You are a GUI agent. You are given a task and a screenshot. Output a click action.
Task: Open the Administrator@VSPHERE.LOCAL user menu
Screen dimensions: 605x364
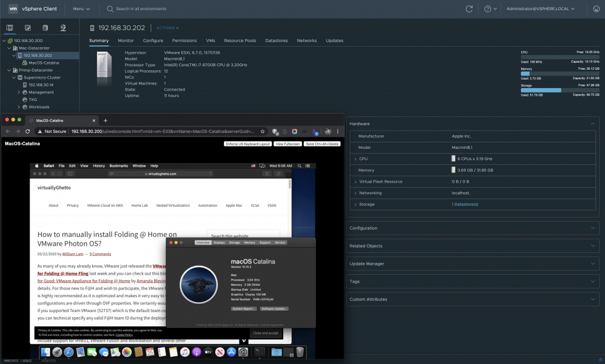(x=540, y=9)
